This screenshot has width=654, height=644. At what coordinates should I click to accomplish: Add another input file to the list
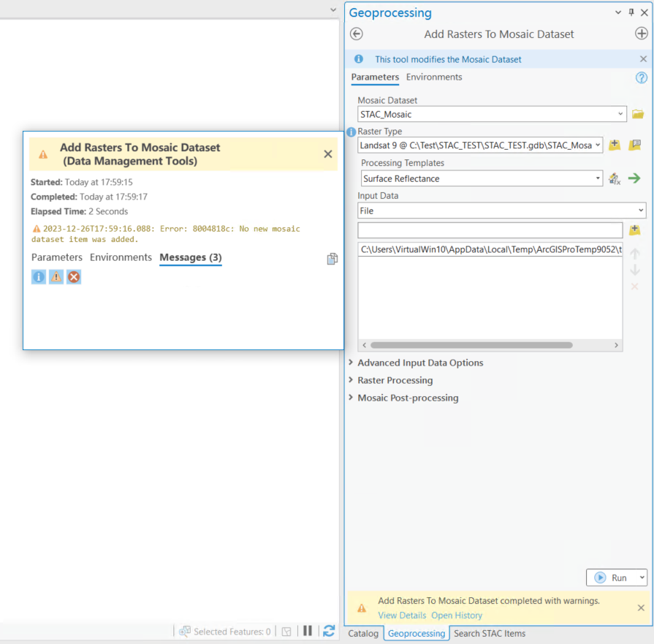[x=635, y=230]
